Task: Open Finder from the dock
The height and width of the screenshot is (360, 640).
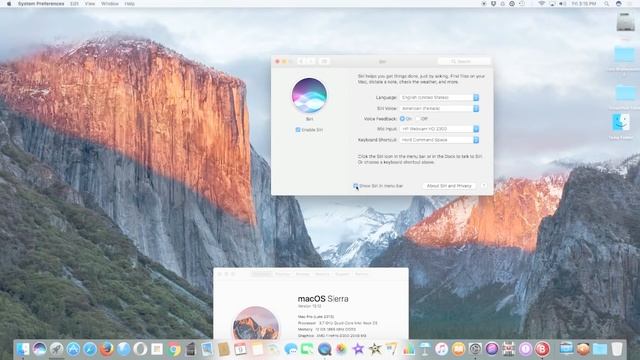Action: pos(22,349)
